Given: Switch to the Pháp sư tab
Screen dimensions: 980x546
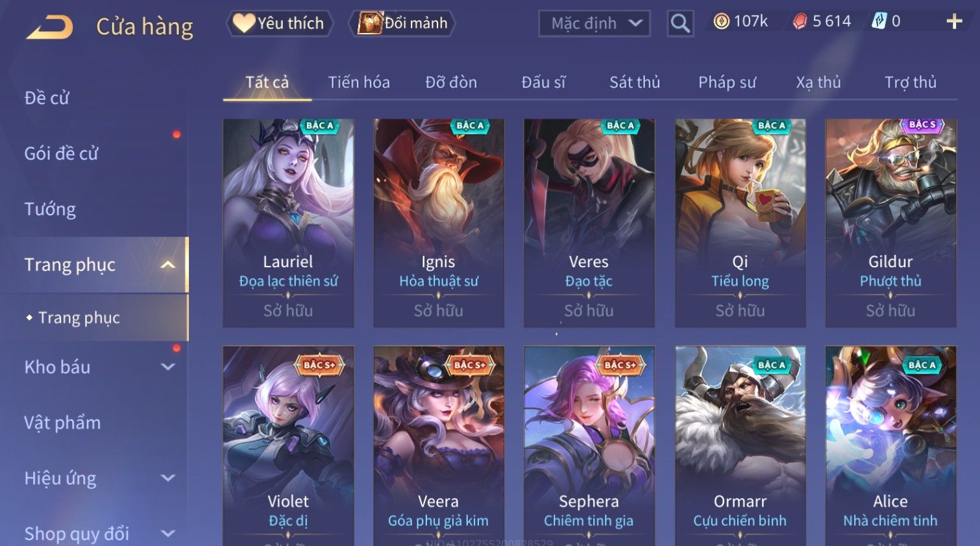Looking at the screenshot, I should pos(727,82).
